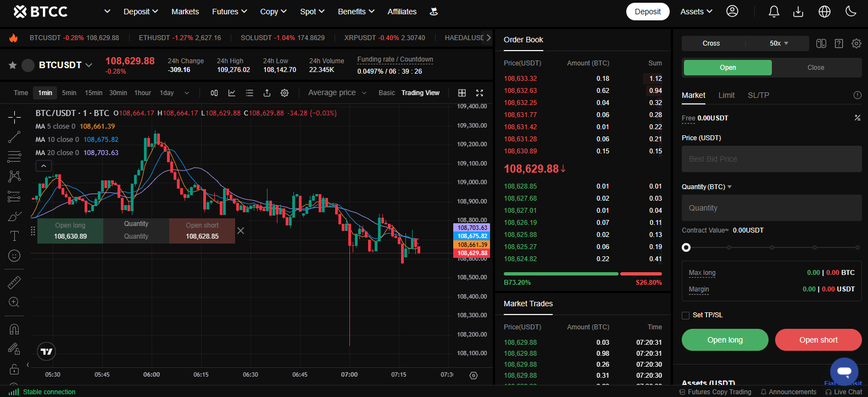
Task: Open the chart indicators menu
Action: tap(232, 93)
